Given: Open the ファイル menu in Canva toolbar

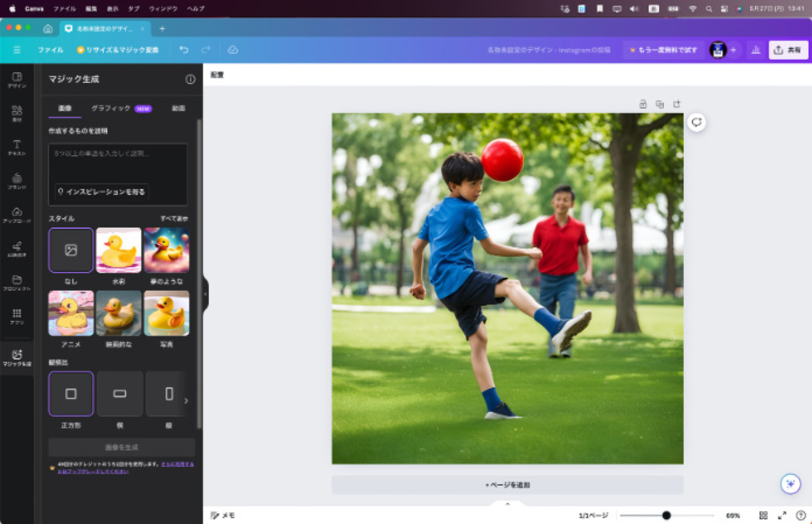Looking at the screenshot, I should pos(50,50).
